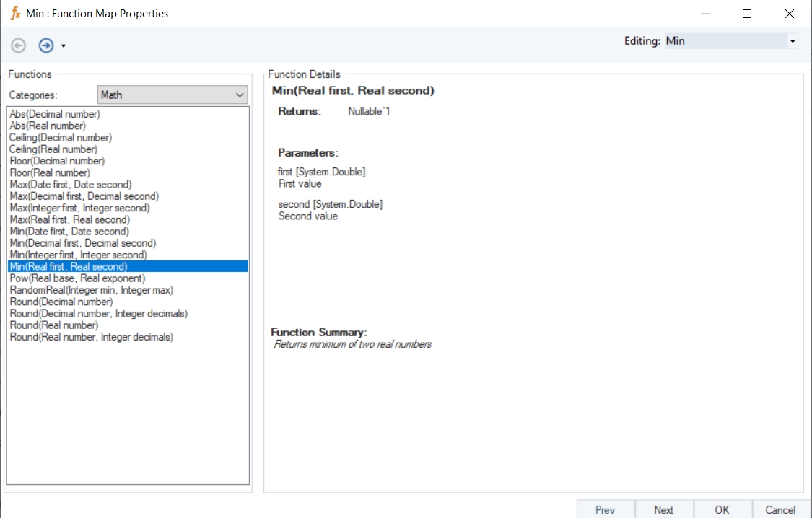Pick Max(Real first, Real second)
This screenshot has width=812, height=518.
70,219
